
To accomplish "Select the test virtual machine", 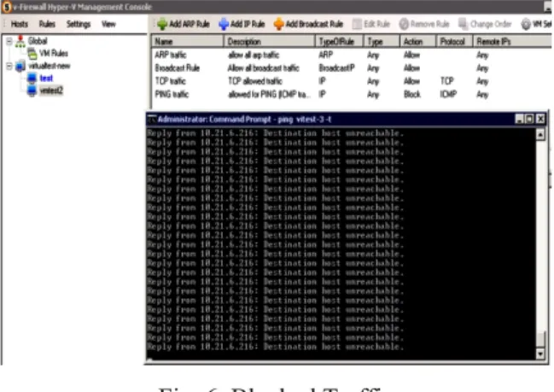I will pos(46,78).
